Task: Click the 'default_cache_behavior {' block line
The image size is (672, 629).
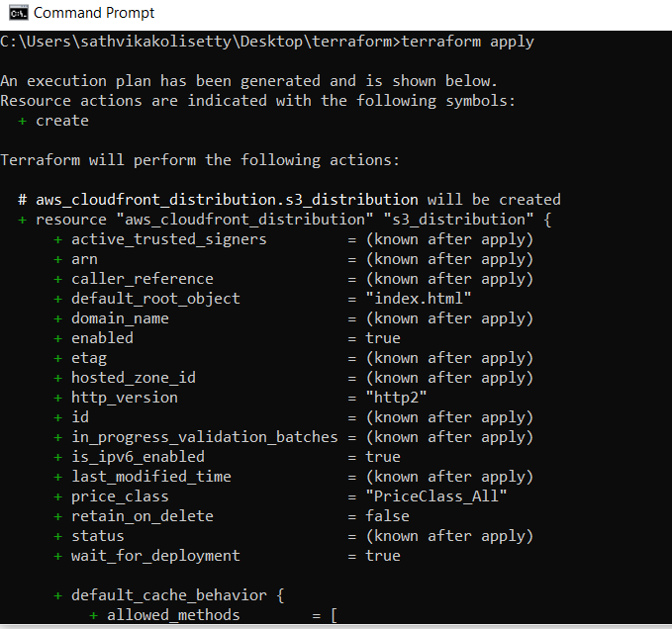Action: coord(169,595)
